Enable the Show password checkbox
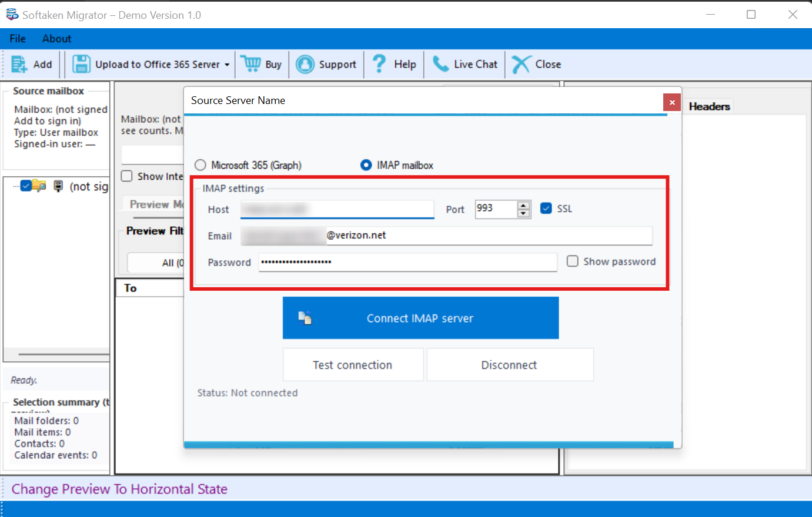This screenshot has height=517, width=812. pyautogui.click(x=573, y=261)
